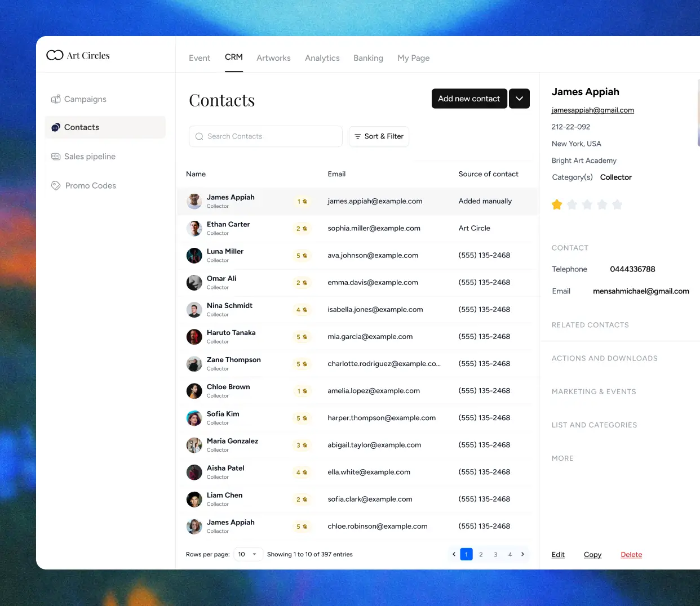Open the jamesappiah@gmail.com email link
The width and height of the screenshot is (700, 606).
pos(592,110)
